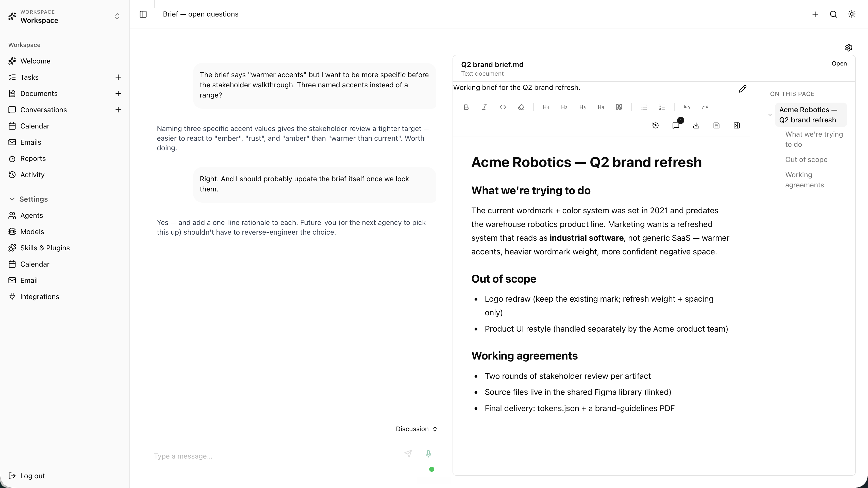Save the document with floppy icon
The width and height of the screenshot is (868, 488).
click(x=716, y=125)
